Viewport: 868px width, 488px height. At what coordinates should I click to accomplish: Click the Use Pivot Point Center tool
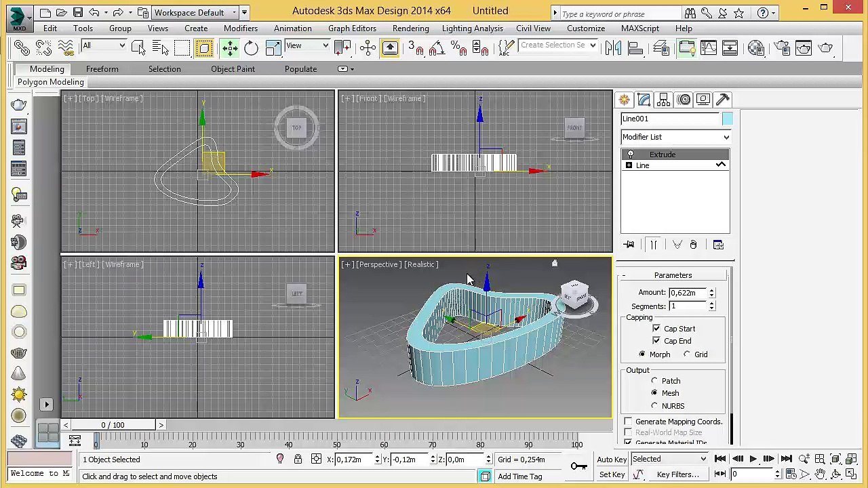pos(343,47)
